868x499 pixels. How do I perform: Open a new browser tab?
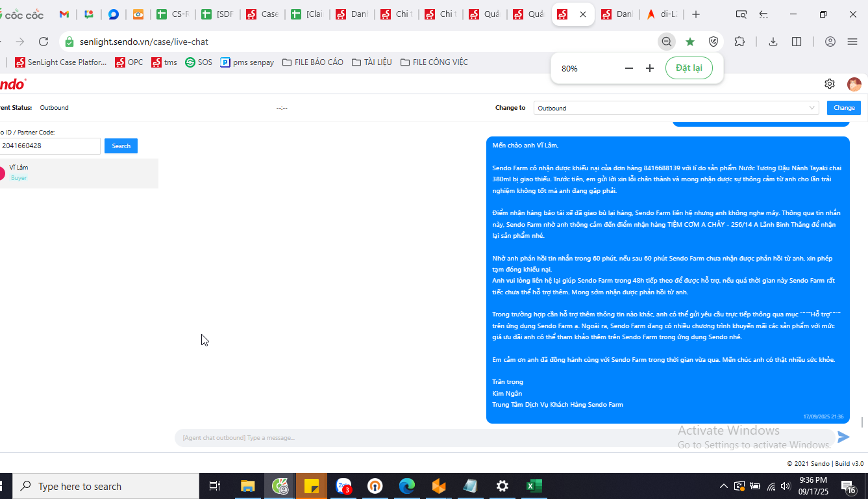coord(696,14)
